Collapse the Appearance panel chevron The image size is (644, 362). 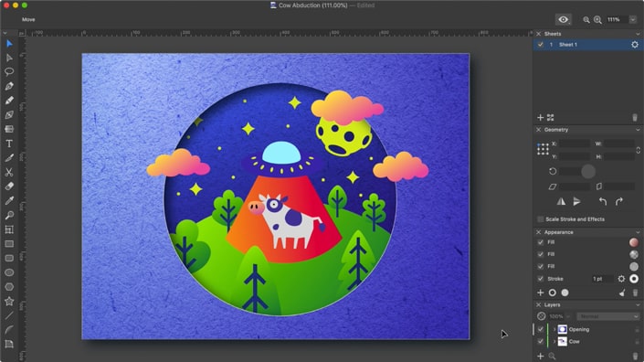[x=638, y=232]
